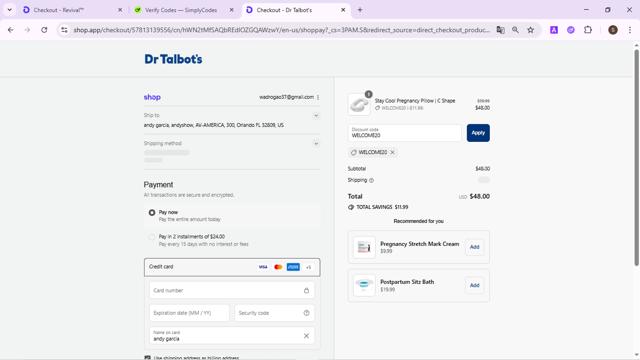
Task: Click the zoom magnifier icon in address bar
Action: pos(516,30)
